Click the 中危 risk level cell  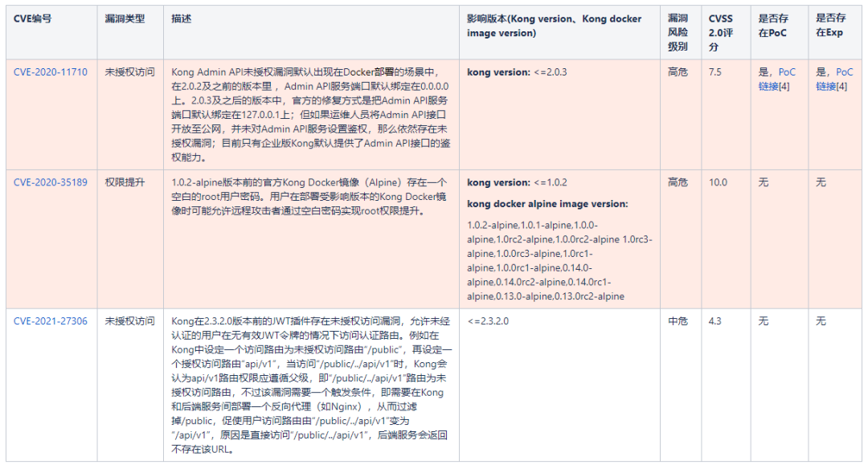678,321
